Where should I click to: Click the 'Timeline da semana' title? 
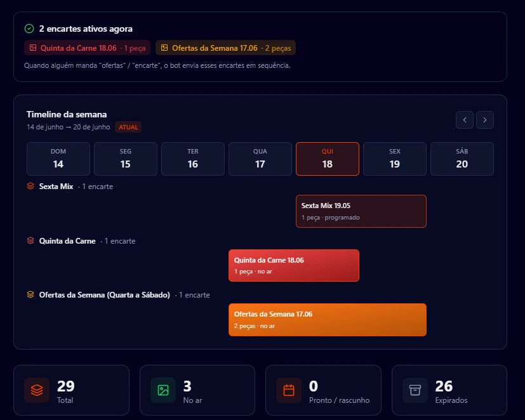(67, 114)
